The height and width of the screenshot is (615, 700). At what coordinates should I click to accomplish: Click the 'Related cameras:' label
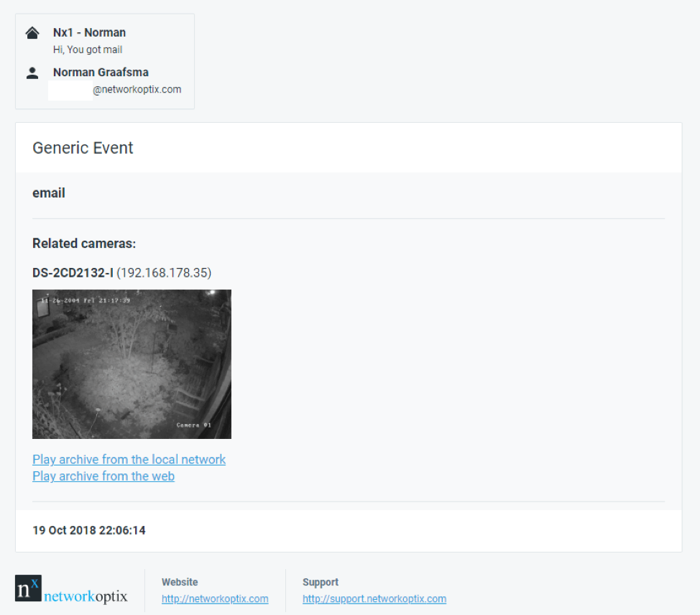tap(84, 244)
